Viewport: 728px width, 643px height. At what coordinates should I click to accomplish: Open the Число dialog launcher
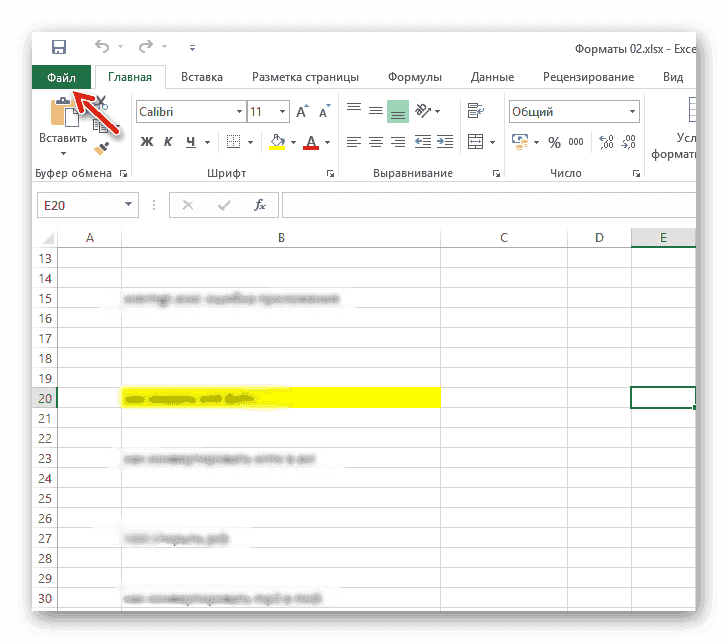tap(636, 174)
